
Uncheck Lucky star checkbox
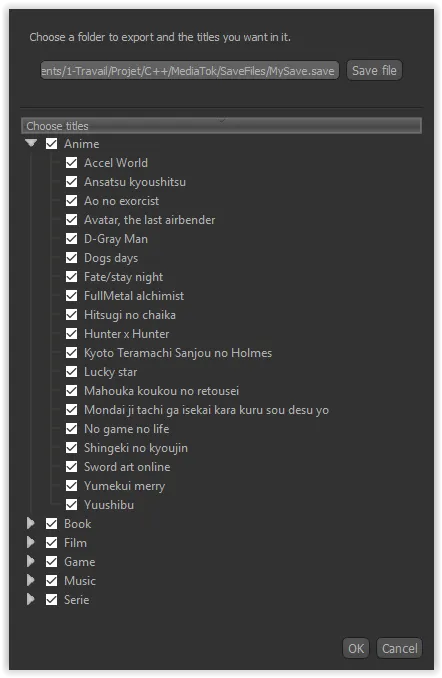71,372
